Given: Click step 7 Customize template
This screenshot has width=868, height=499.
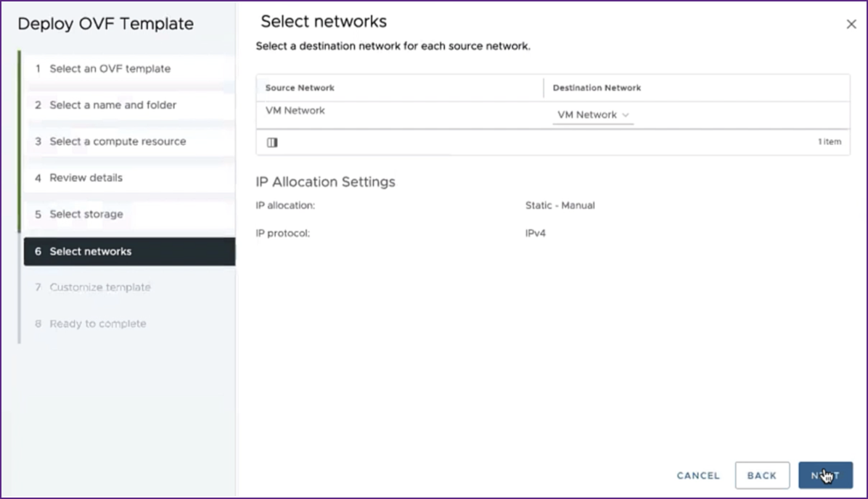Looking at the screenshot, I should (99, 287).
